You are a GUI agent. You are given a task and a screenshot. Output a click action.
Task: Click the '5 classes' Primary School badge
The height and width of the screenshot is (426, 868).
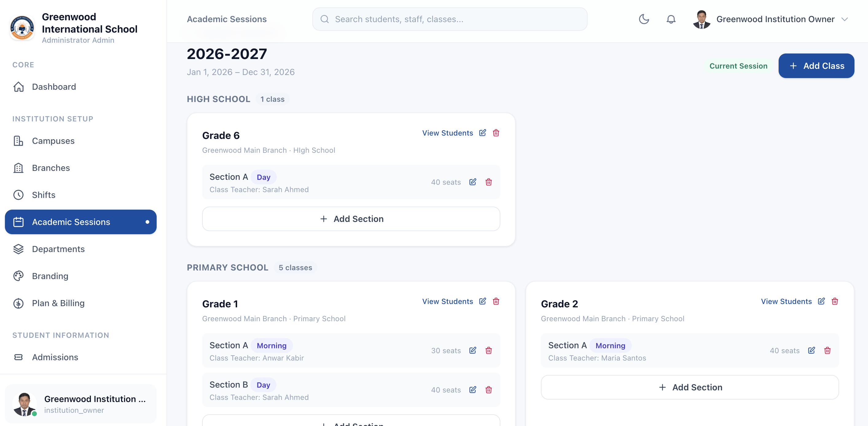(295, 267)
